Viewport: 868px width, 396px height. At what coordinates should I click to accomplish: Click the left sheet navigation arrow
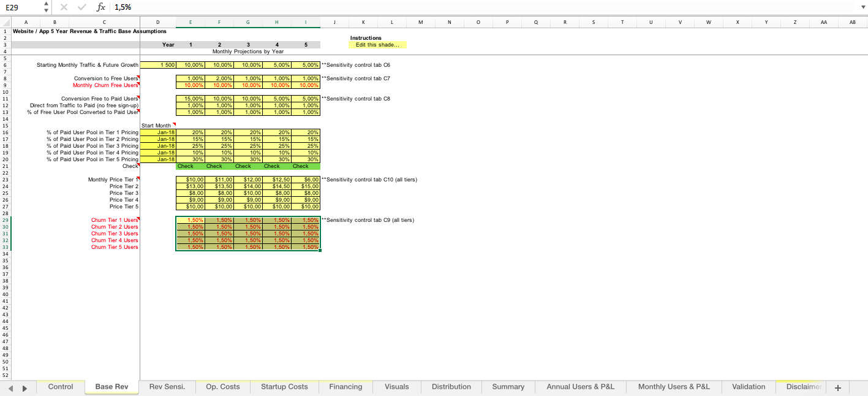click(10, 387)
